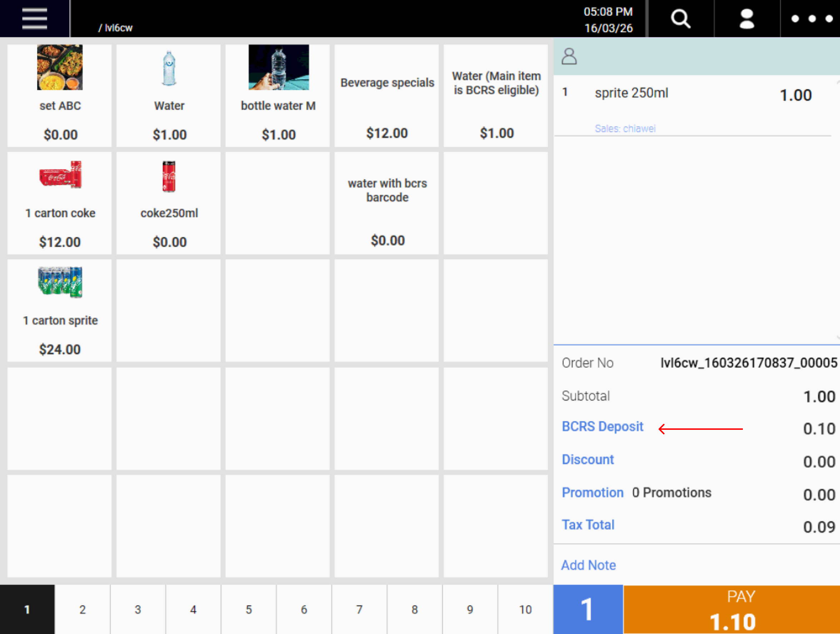Select the Beverage specials tile
This screenshot has height=634, width=840.
(x=386, y=95)
